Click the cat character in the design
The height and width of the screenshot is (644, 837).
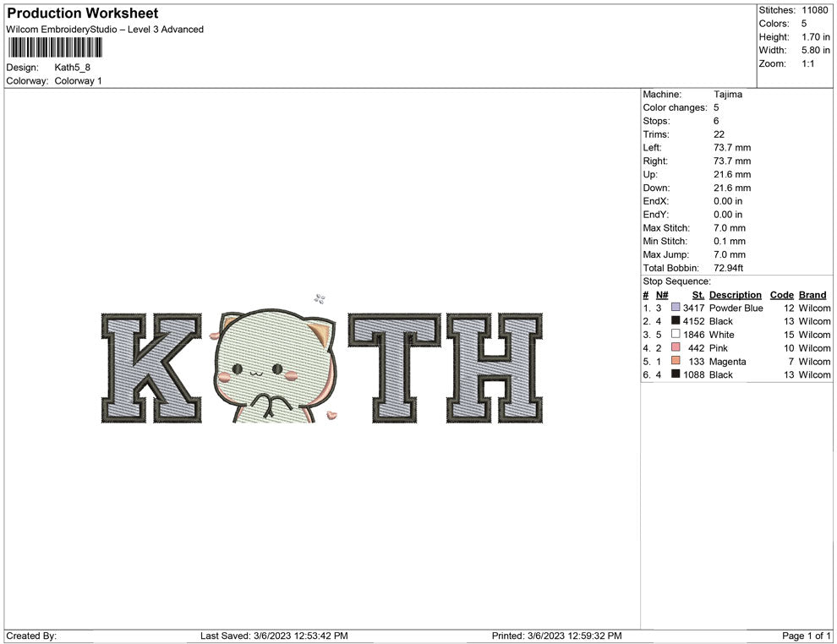[x=275, y=365]
